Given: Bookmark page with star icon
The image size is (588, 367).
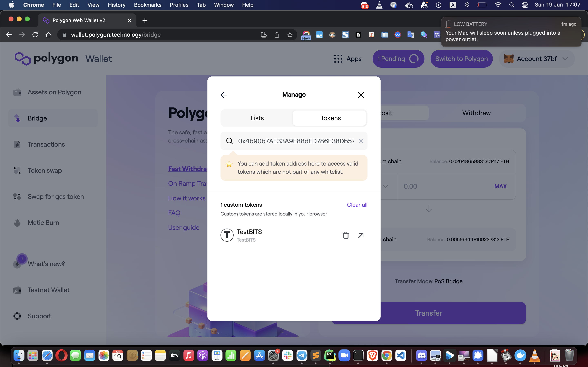Looking at the screenshot, I should (290, 35).
